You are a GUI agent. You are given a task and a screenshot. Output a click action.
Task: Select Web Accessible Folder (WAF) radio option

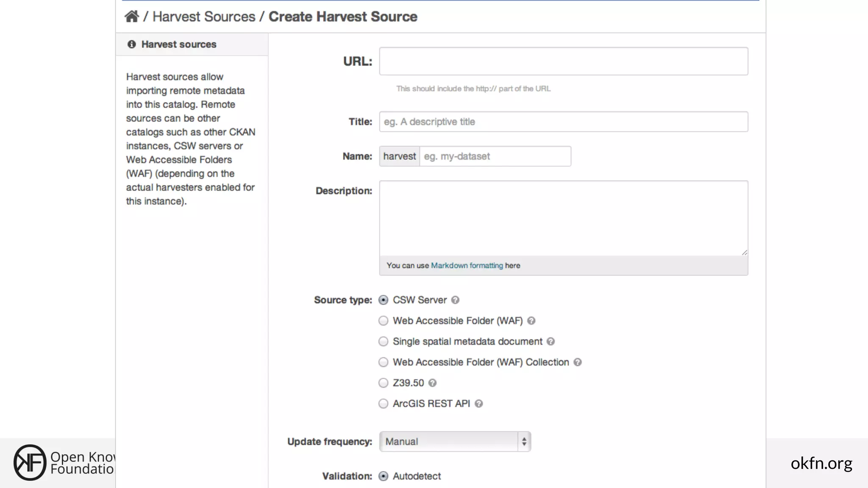click(x=383, y=321)
